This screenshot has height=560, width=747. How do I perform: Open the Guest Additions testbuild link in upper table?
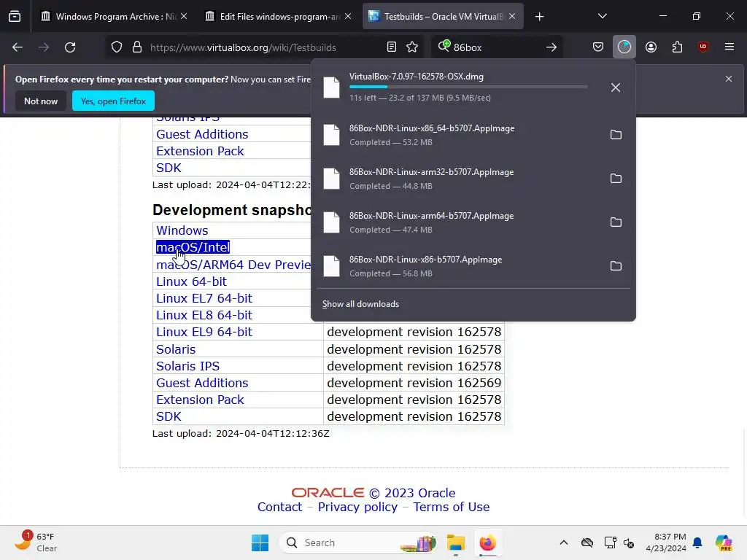pos(202,134)
